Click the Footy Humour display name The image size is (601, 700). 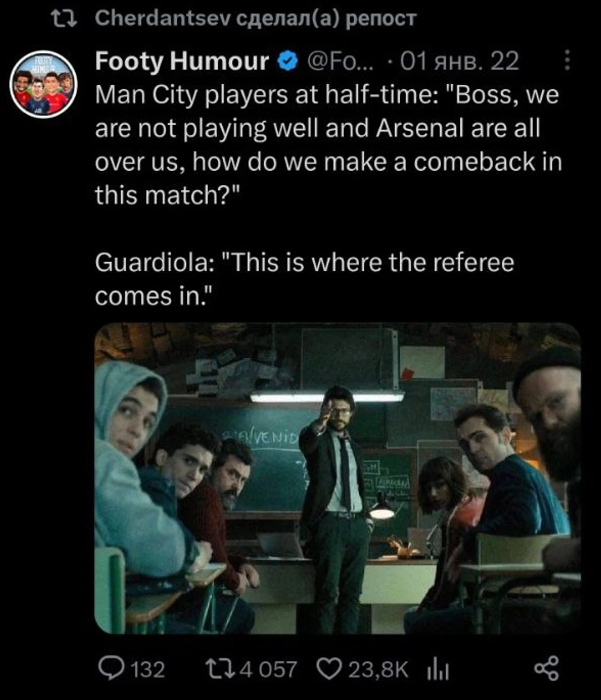point(182,62)
